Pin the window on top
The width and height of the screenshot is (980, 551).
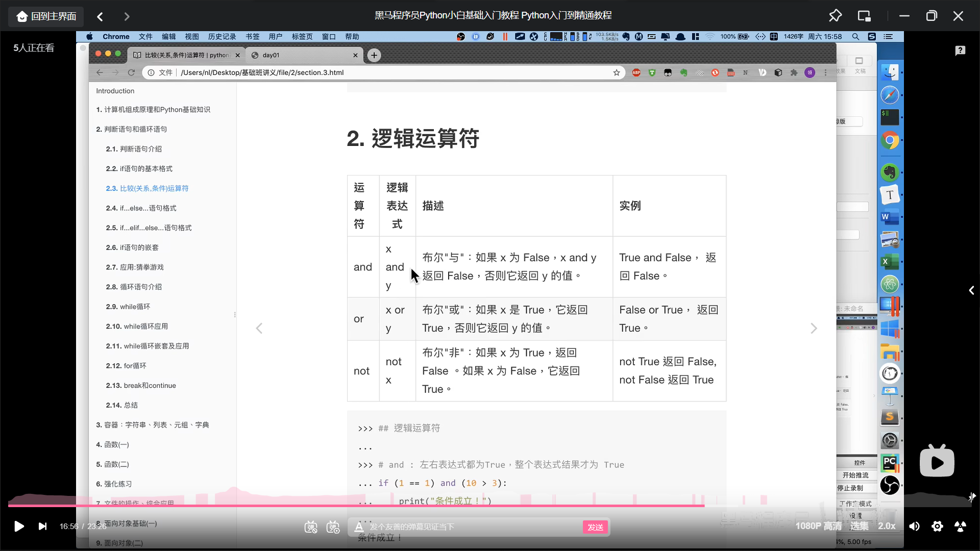(835, 16)
